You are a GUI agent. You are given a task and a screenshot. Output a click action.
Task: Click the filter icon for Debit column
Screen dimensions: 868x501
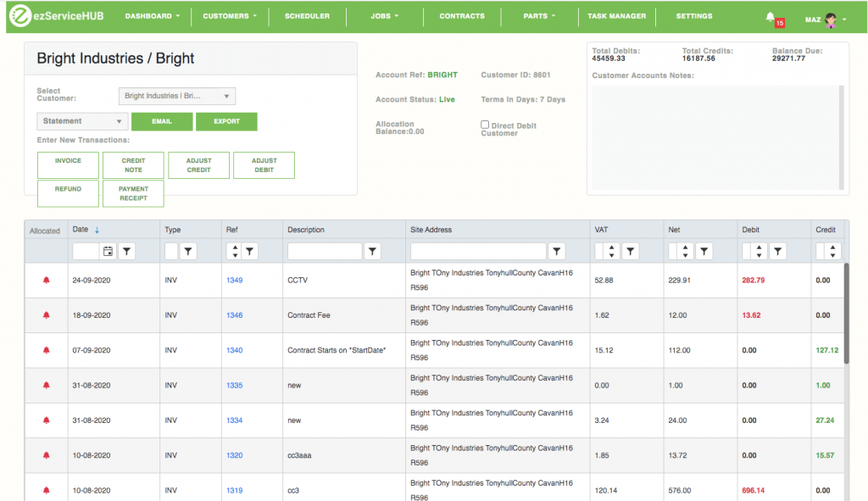[777, 252]
